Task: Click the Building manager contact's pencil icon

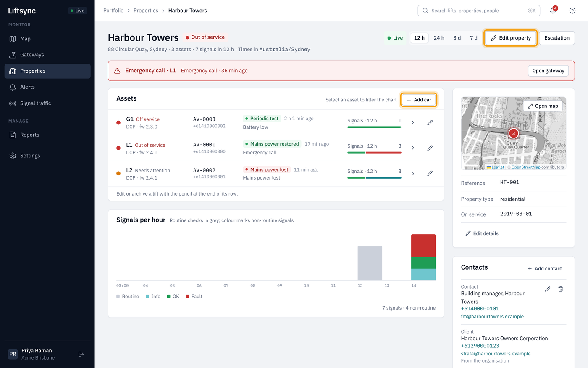Action: 547,289
